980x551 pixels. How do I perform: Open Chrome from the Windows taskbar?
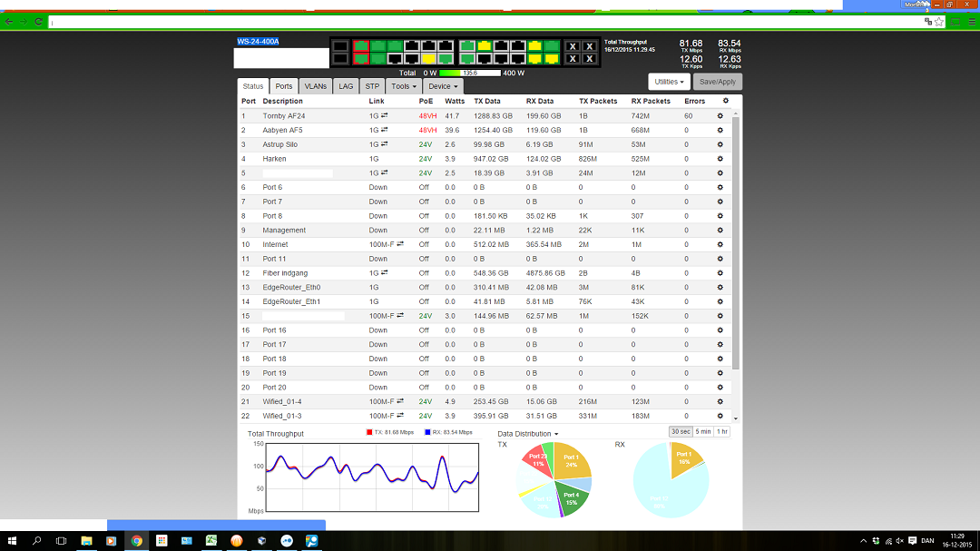coord(136,541)
